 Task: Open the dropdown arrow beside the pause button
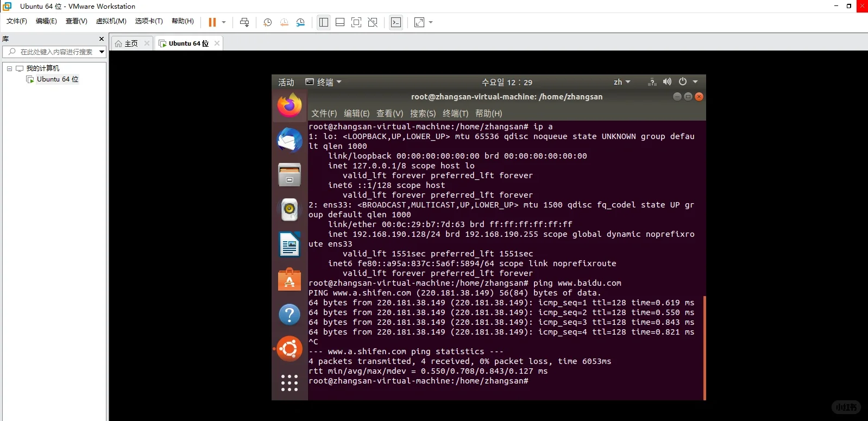(x=224, y=22)
